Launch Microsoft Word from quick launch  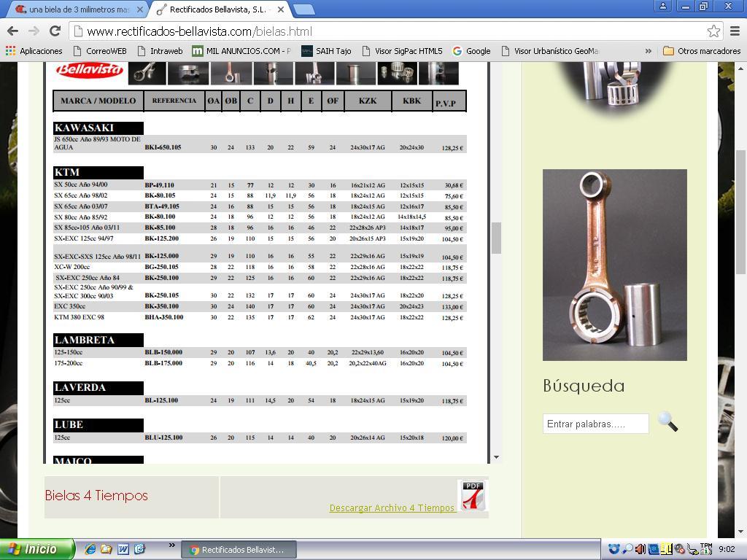tap(123, 549)
